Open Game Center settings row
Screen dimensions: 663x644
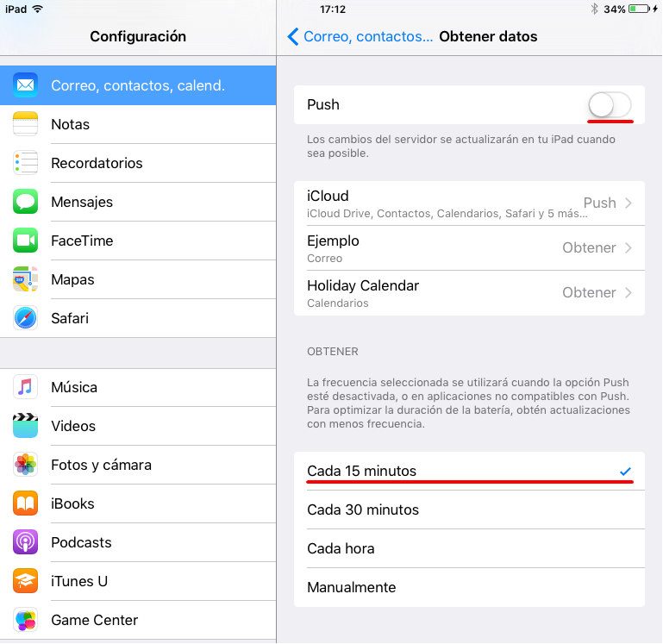pyautogui.click(x=138, y=620)
